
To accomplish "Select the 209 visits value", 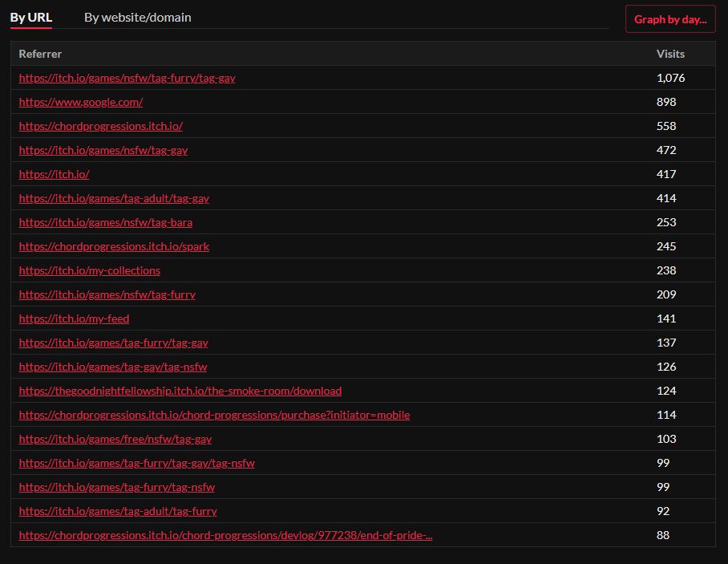I will [x=666, y=295].
